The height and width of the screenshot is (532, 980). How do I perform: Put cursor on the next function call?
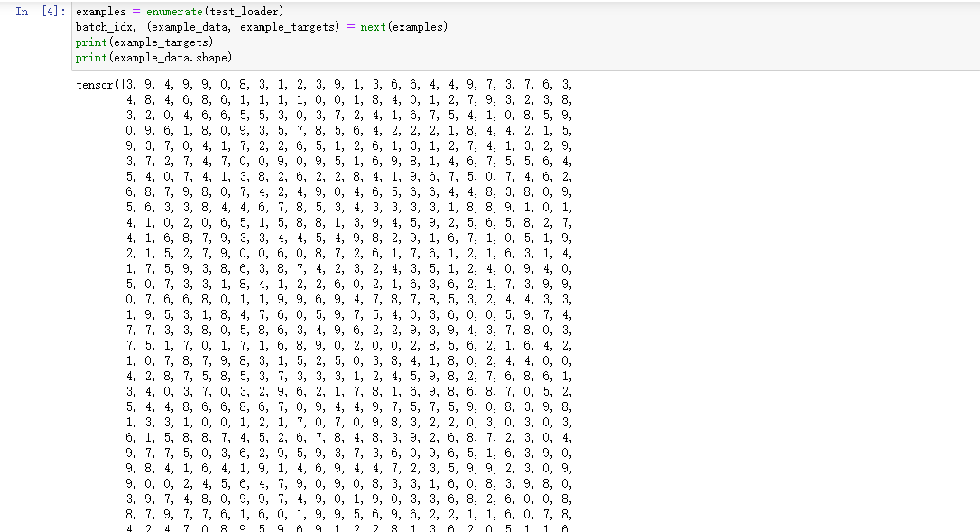373,27
